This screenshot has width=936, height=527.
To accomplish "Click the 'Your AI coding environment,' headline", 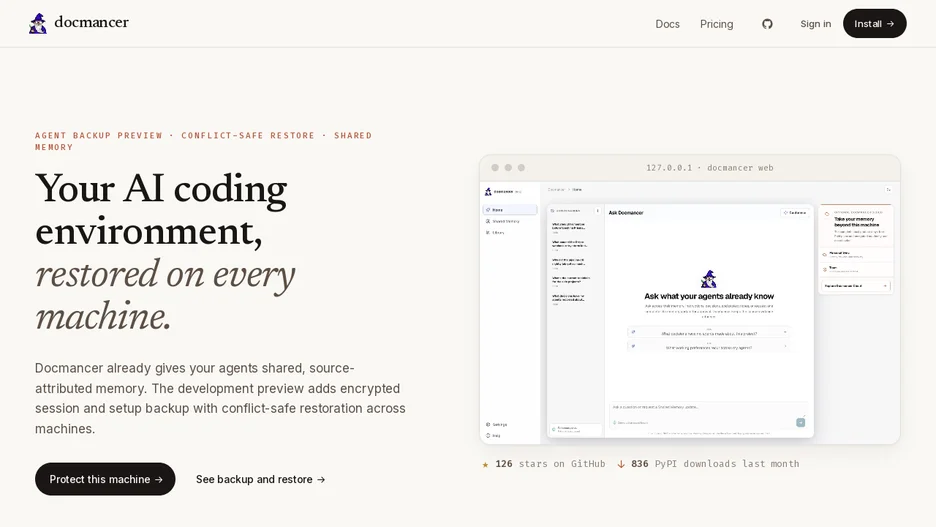I will [161, 209].
